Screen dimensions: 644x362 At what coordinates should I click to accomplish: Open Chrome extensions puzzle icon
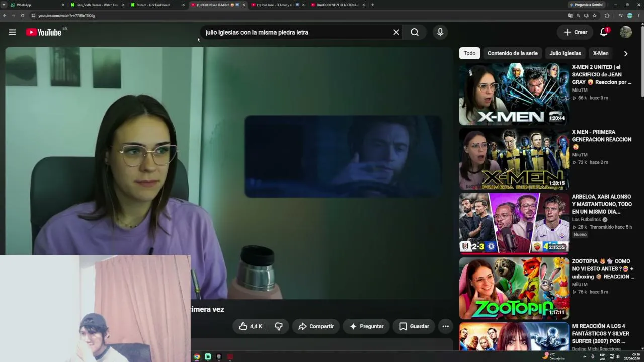[x=607, y=16]
